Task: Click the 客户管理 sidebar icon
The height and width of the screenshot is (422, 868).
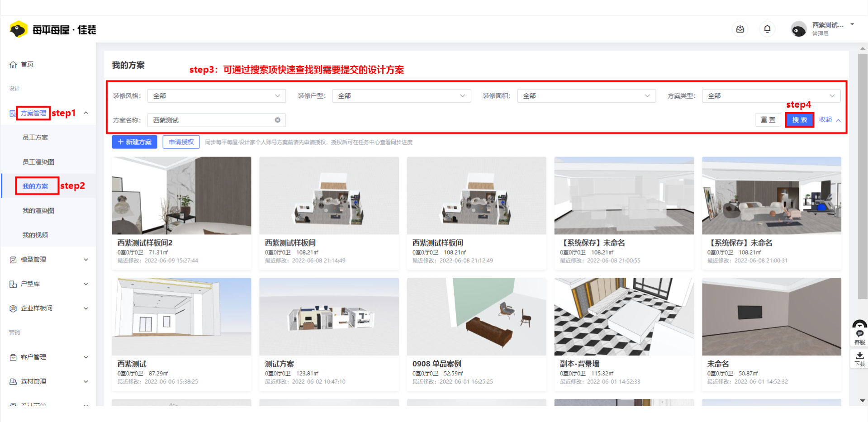Action: click(x=13, y=357)
